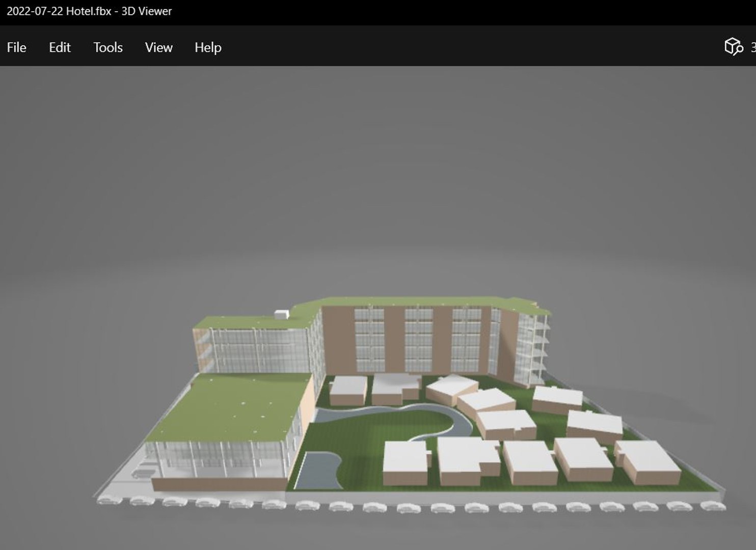Open the Tools menu

(x=108, y=47)
